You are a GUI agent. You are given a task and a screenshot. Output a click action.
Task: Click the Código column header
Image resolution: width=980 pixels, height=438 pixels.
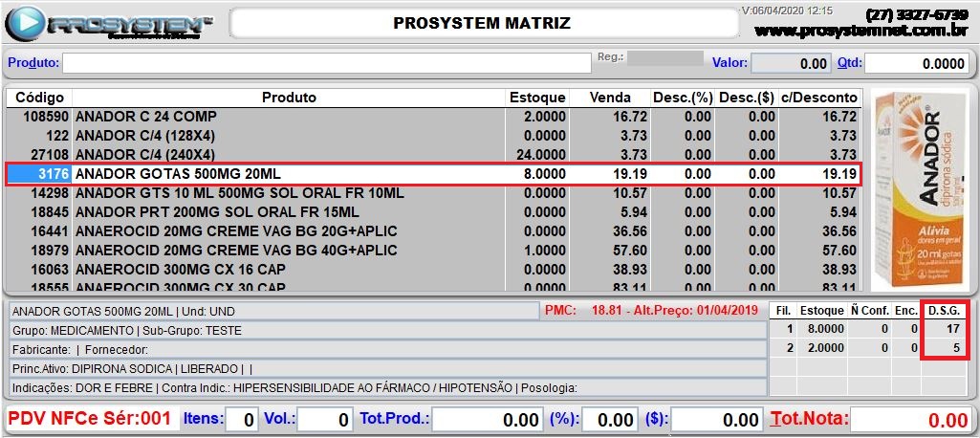click(x=39, y=98)
